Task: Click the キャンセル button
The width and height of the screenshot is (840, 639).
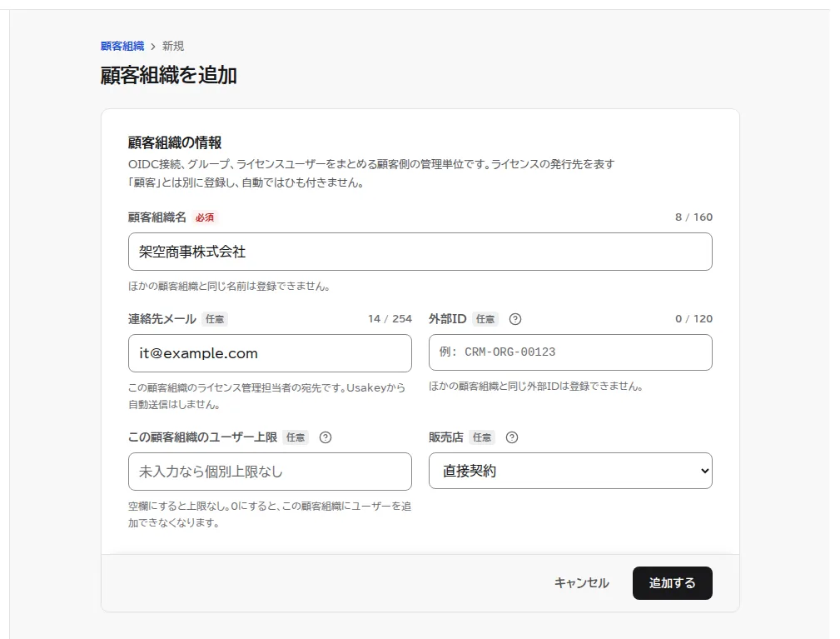Action: point(581,582)
